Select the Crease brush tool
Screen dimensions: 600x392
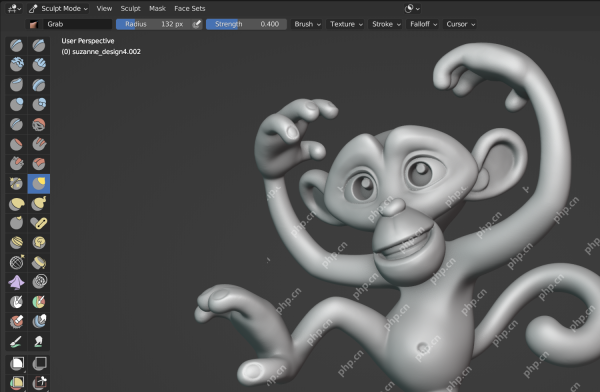pyautogui.click(x=16, y=124)
